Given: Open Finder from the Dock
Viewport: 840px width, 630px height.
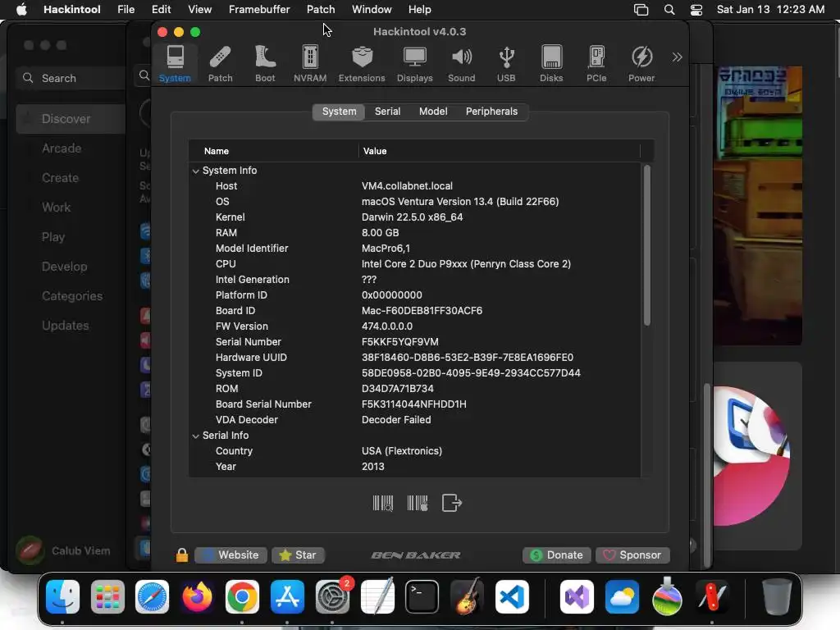Looking at the screenshot, I should [x=62, y=597].
